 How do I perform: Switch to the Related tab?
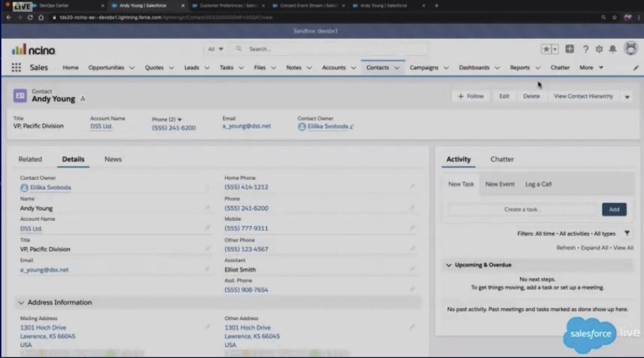tap(30, 159)
